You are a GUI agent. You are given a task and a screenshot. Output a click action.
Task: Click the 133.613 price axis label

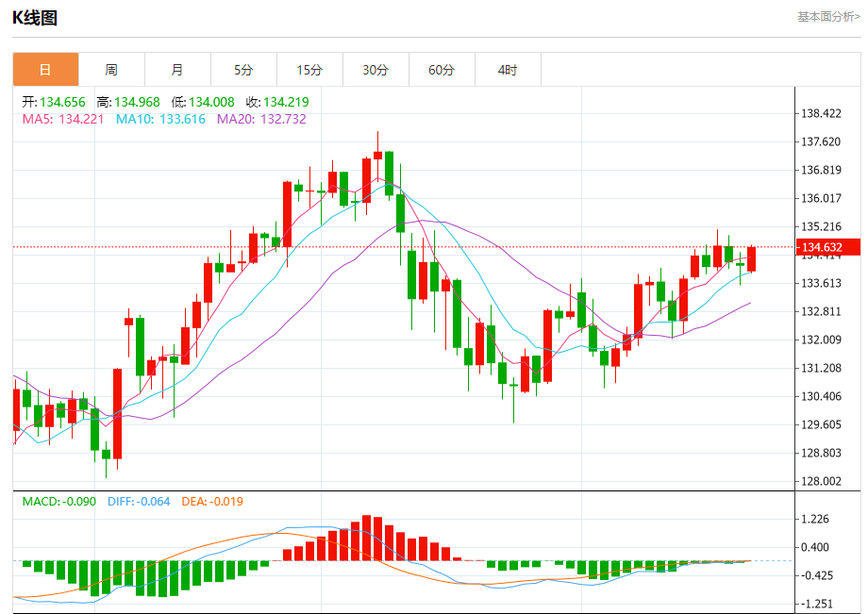(822, 284)
